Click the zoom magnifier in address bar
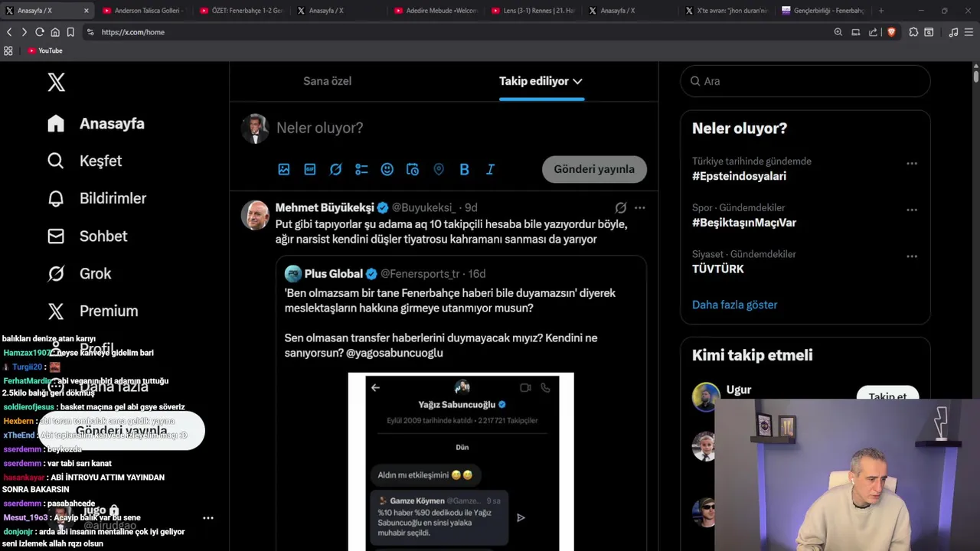This screenshot has height=551, width=980. (838, 32)
